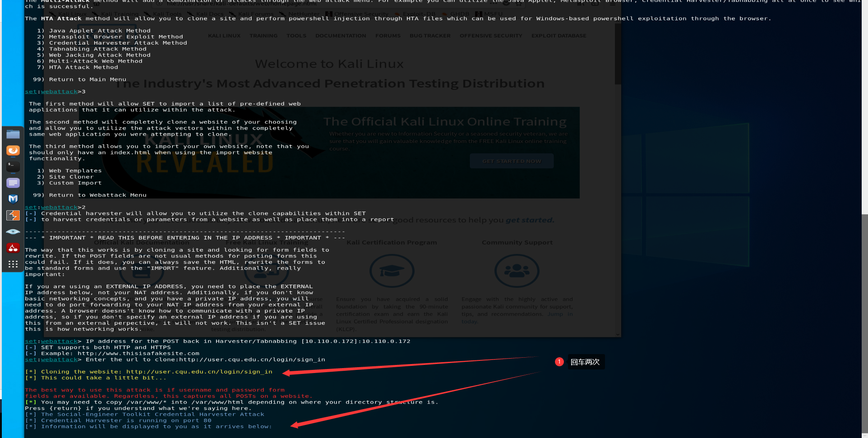Viewport: 868px width, 438px height.
Task: Open the Terminal icon in the dock
Action: coord(13,166)
